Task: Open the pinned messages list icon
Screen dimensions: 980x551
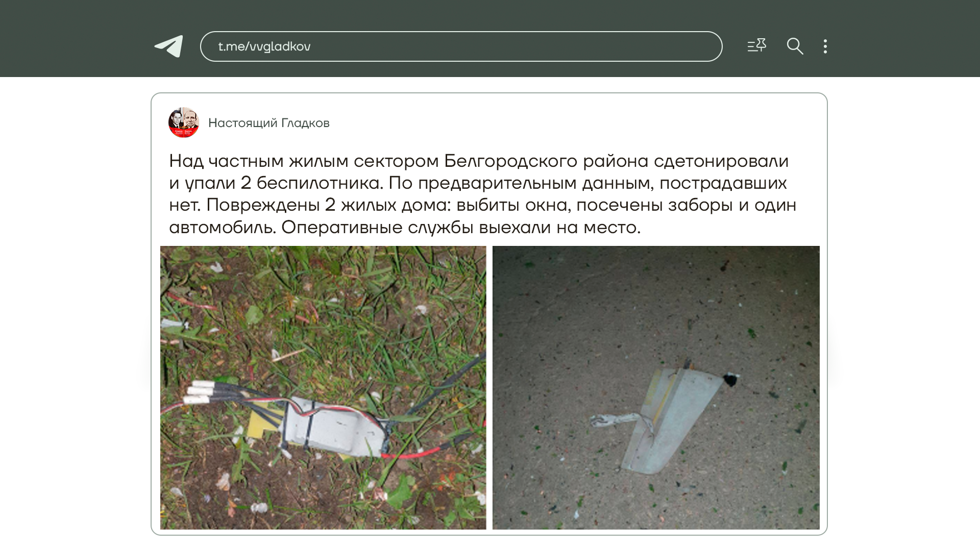Action: [x=756, y=46]
